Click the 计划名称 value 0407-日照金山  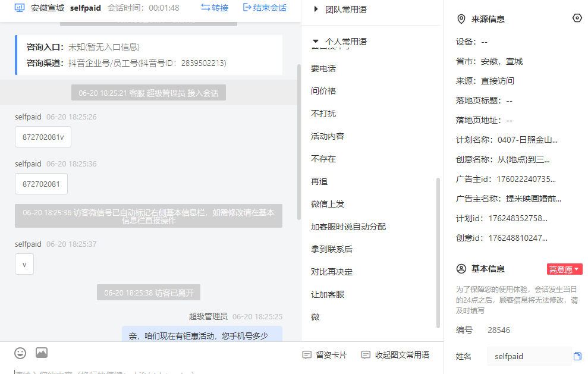click(527, 140)
